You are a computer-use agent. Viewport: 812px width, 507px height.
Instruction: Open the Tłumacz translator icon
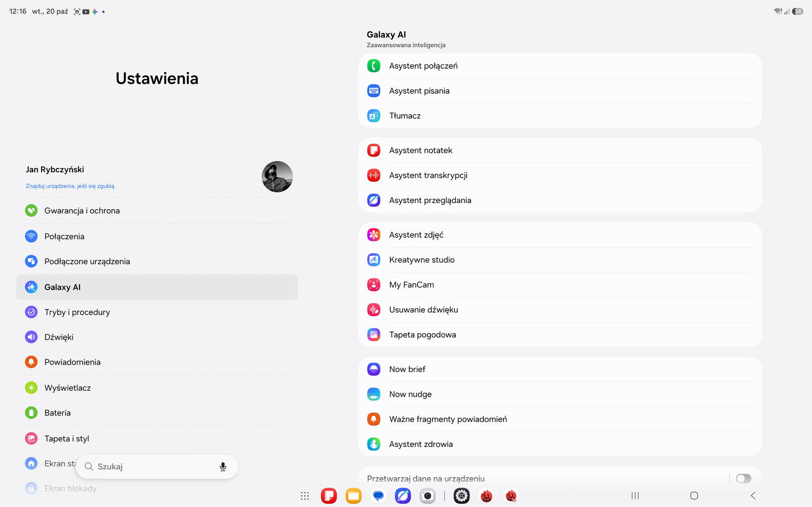[374, 116]
